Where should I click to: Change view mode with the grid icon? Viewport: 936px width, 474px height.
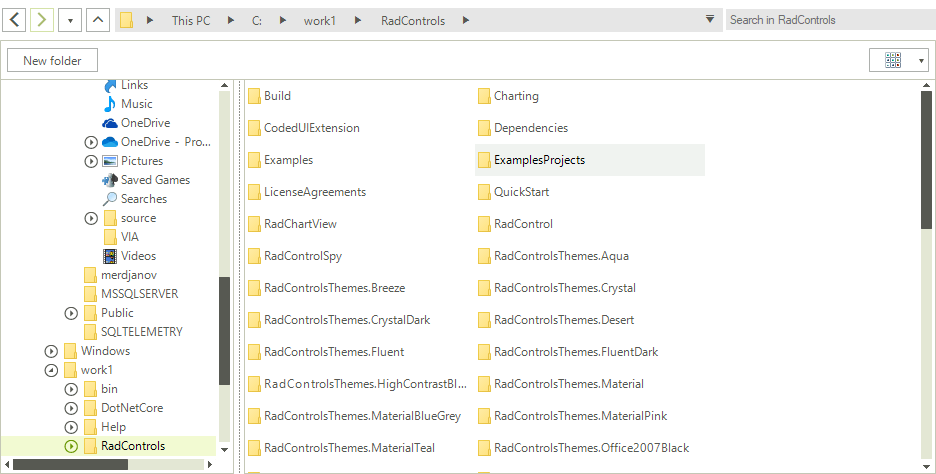(x=893, y=60)
